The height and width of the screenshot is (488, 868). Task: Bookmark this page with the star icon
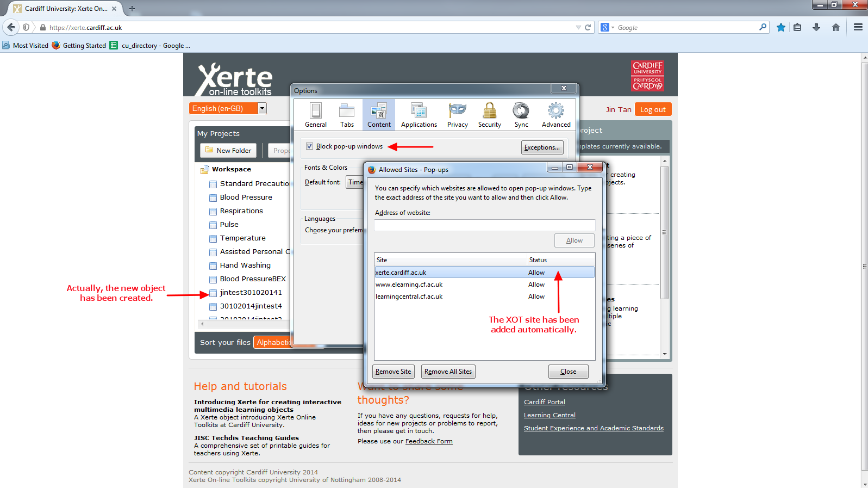point(781,27)
